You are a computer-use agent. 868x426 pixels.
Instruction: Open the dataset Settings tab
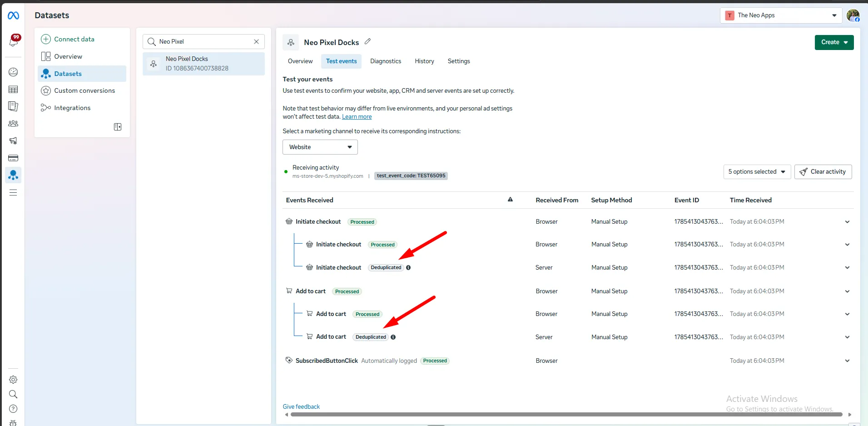pos(459,61)
